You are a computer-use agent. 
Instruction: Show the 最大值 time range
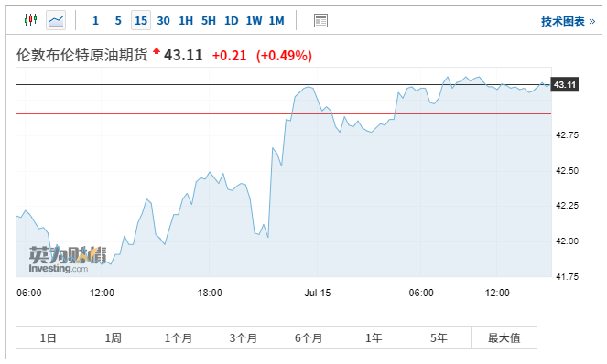(x=504, y=337)
